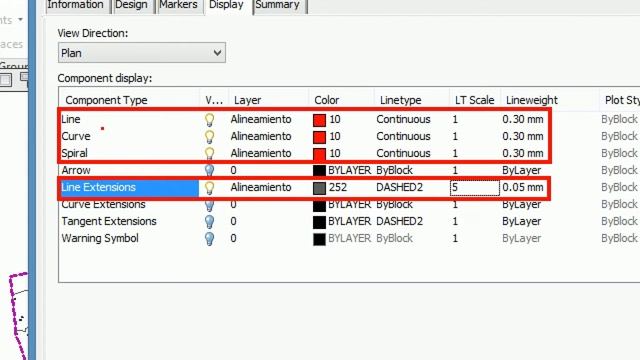Image resolution: width=640 pixels, height=360 pixels.
Task: Click 0.30 mm lineweight in Line row
Action: (523, 119)
